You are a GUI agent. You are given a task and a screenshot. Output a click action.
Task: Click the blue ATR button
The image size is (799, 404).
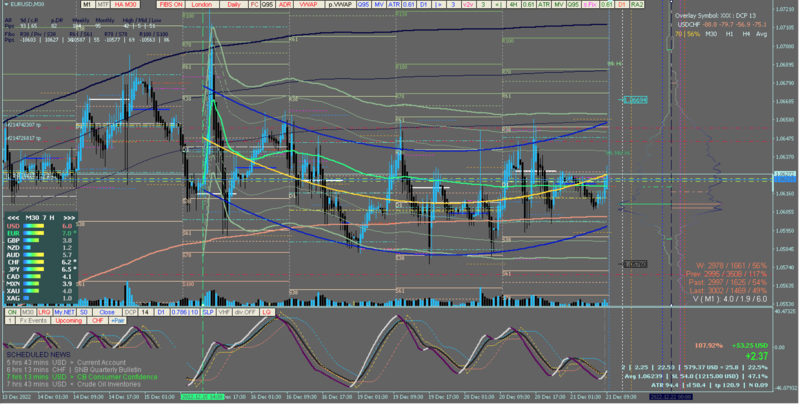pyautogui.click(x=394, y=5)
